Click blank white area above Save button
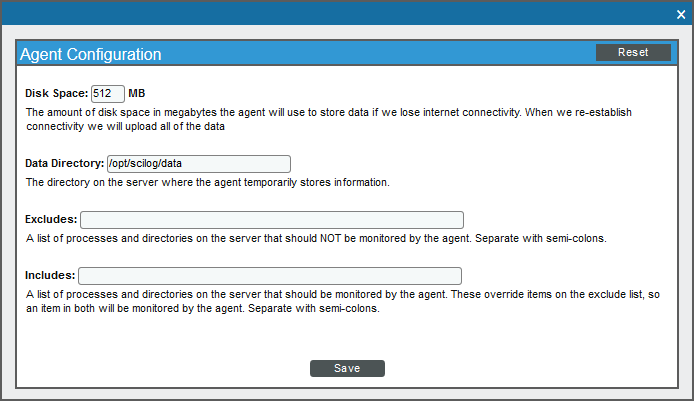The height and width of the screenshot is (401, 694). (347, 336)
